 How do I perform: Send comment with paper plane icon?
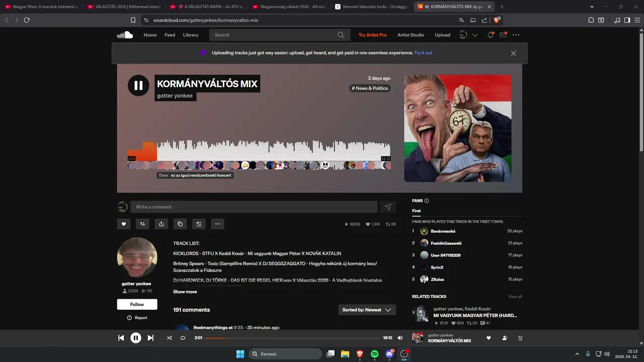point(387,207)
